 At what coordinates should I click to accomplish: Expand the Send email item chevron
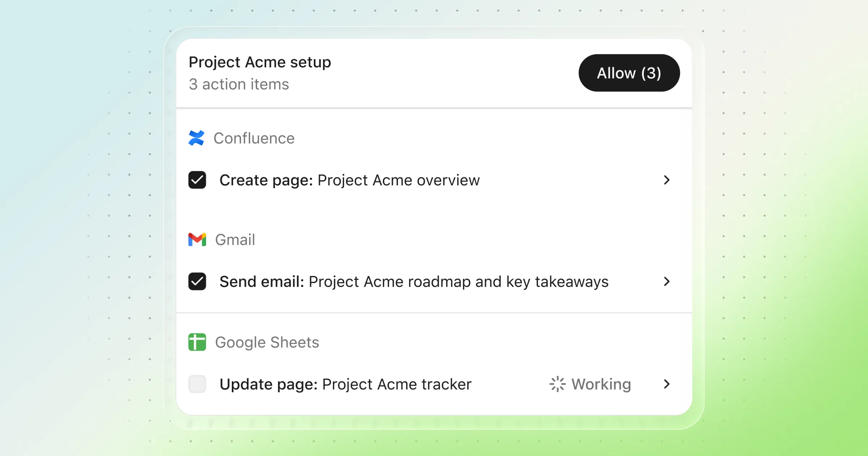667,281
